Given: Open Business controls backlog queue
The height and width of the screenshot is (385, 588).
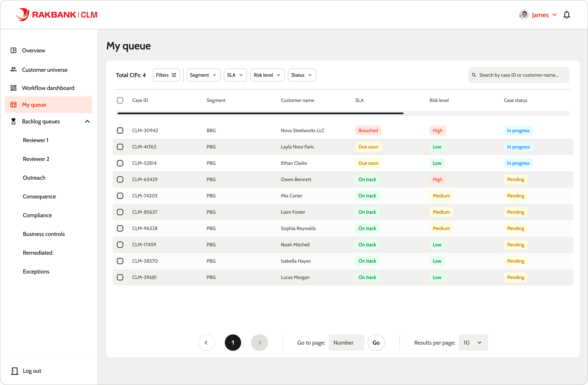Looking at the screenshot, I should pyautogui.click(x=44, y=234).
